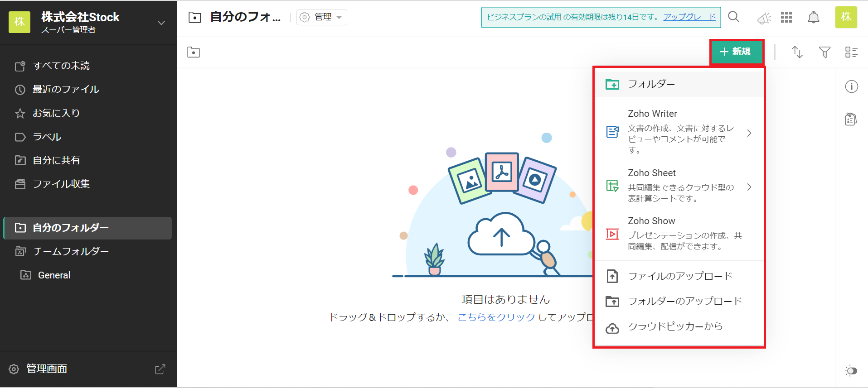Screen dimensions: 868x388
Task: Open the 管理 dropdown
Action: 322,17
